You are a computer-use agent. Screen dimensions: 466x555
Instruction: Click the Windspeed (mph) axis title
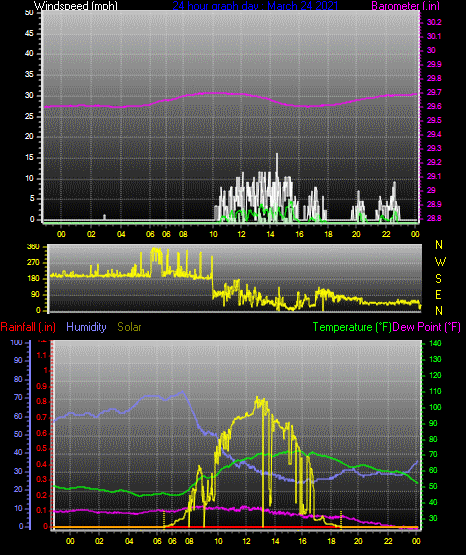click(76, 6)
